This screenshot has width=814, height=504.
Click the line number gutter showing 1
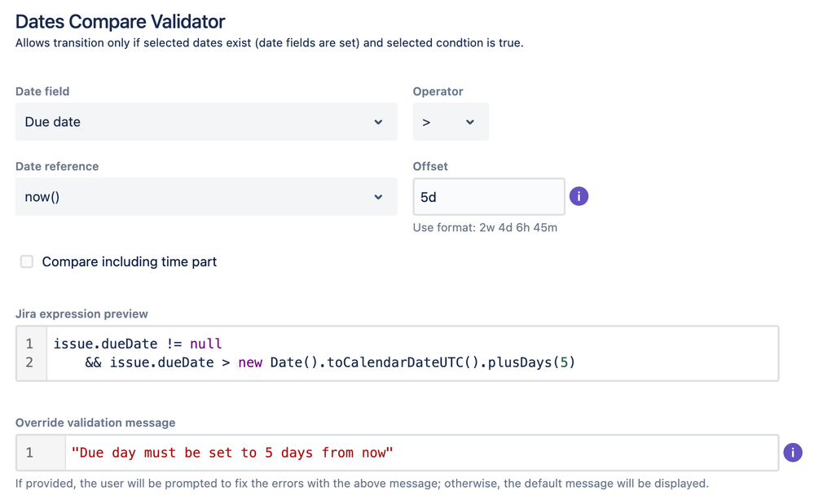(x=31, y=344)
